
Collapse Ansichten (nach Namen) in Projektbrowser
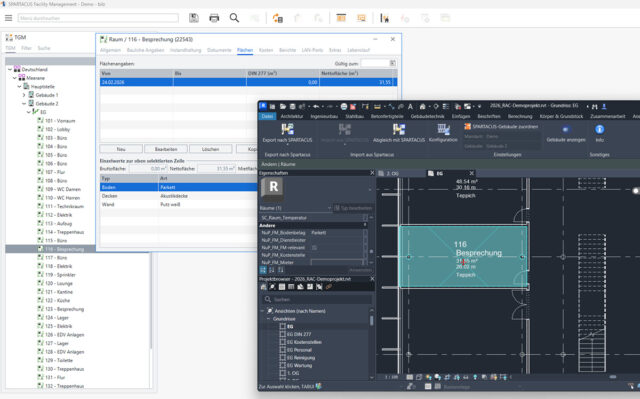pos(262,311)
